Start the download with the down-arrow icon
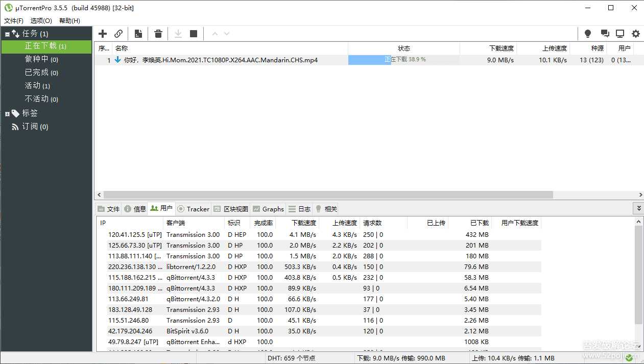This screenshot has height=364, width=644. [x=178, y=33]
